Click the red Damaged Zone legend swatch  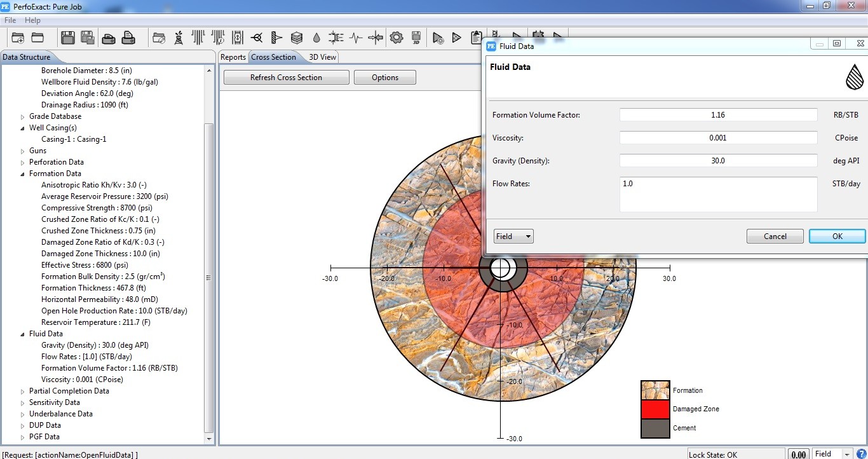[x=655, y=409]
